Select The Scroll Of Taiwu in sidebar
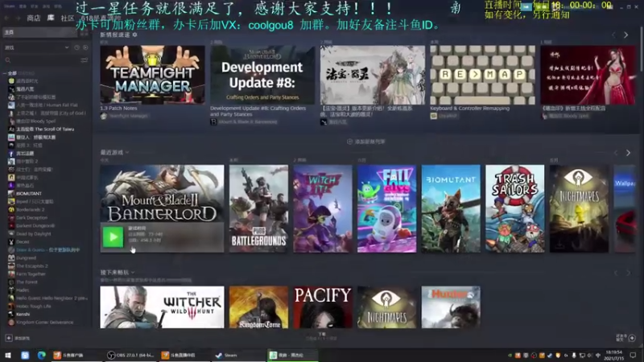The image size is (644, 362). [45, 129]
